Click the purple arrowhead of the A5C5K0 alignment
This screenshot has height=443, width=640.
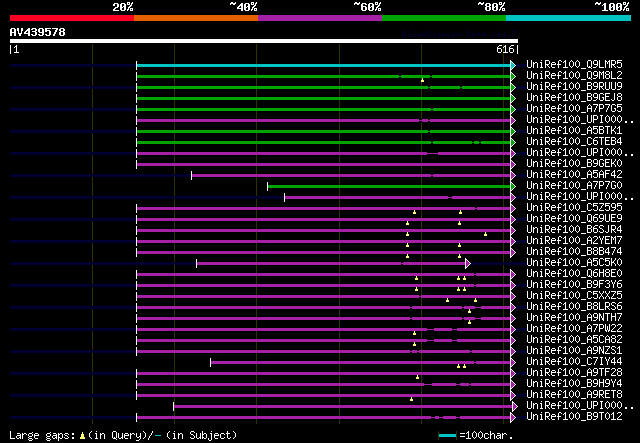tap(468, 263)
